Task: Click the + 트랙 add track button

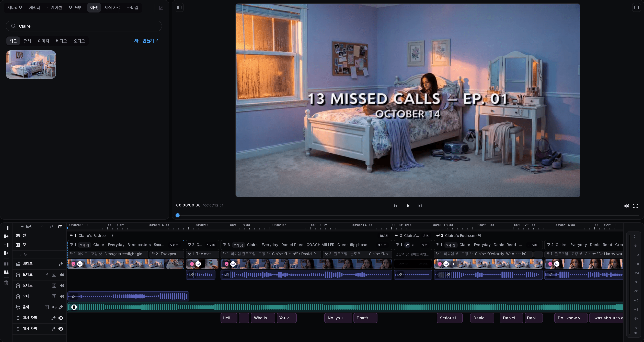Action: click(27, 227)
